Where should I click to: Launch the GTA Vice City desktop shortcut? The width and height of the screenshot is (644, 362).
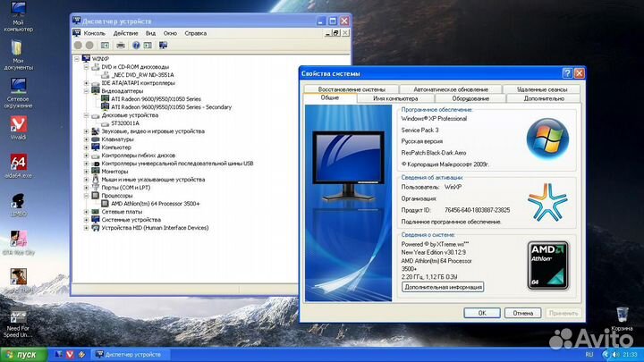point(18,243)
